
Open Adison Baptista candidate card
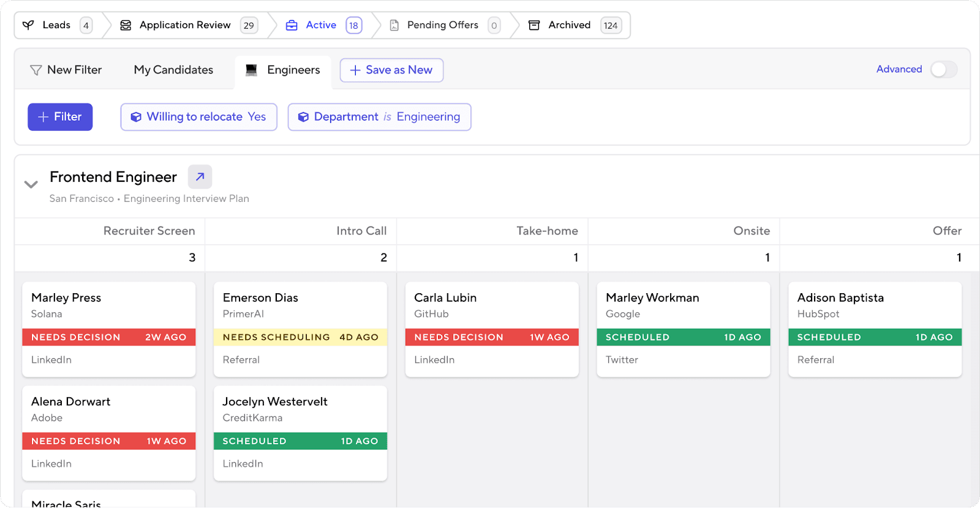pos(875,305)
